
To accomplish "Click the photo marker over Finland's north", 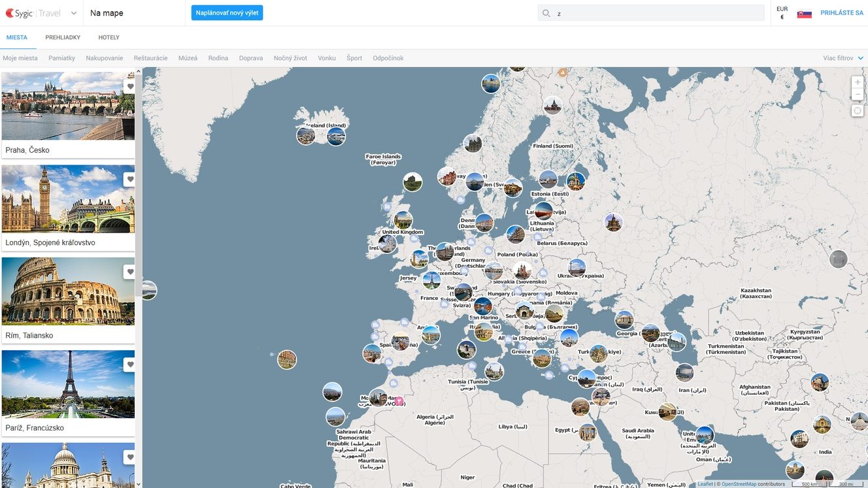I will 552,105.
